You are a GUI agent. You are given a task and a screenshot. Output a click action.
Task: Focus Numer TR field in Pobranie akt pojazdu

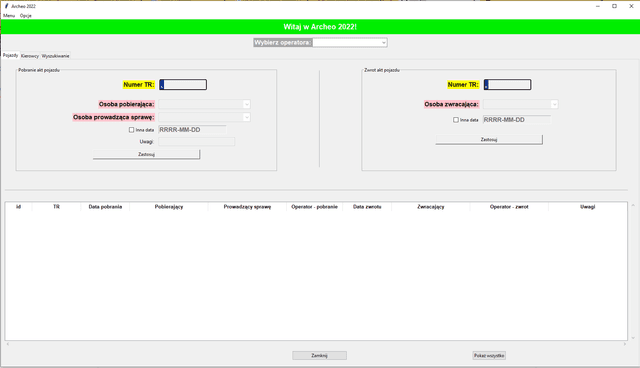183,84
